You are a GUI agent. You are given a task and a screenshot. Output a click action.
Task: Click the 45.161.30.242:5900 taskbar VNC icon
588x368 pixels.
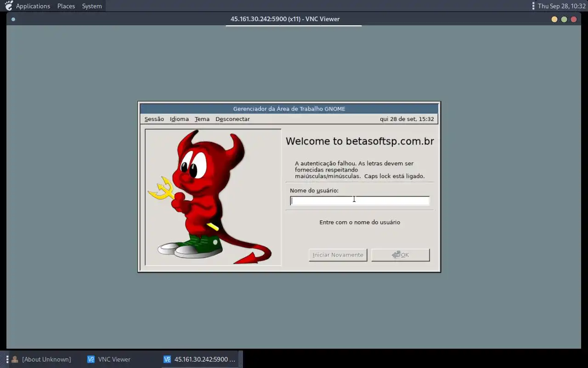[167, 359]
